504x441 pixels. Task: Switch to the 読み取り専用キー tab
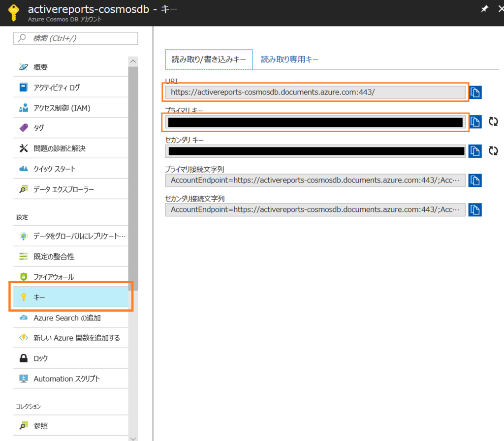(x=289, y=59)
